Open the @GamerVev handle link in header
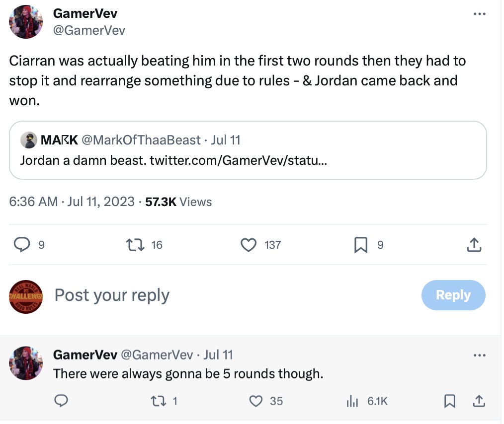Screen dimensions: 504x424 click(x=89, y=30)
